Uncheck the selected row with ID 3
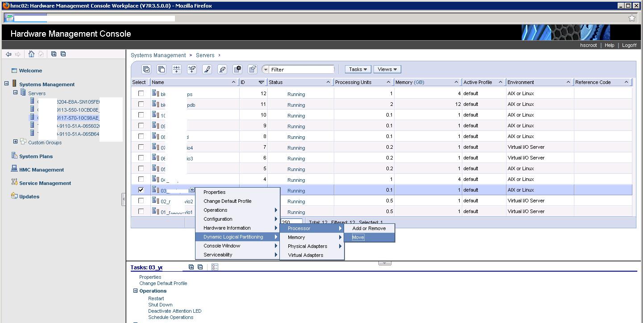This screenshot has width=644, height=323. tap(141, 190)
